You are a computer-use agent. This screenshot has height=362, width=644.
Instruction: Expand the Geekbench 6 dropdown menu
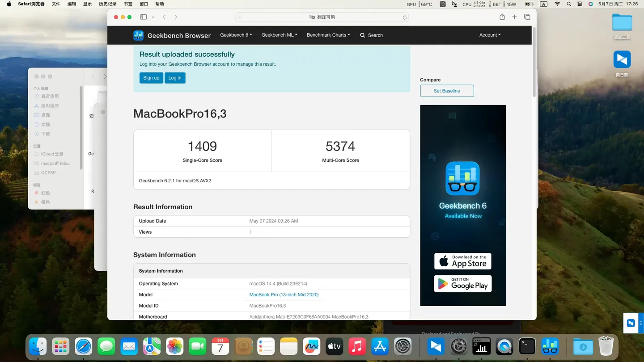[x=236, y=35]
